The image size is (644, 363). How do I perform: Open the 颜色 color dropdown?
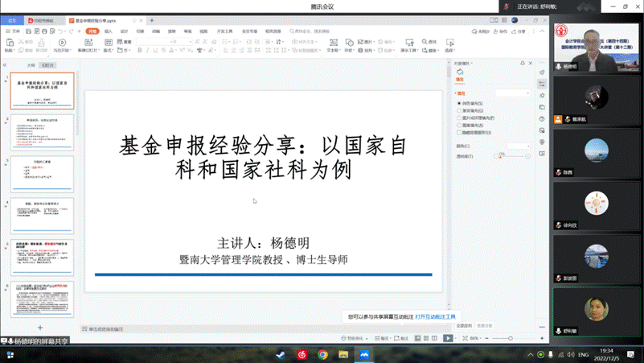(x=527, y=146)
